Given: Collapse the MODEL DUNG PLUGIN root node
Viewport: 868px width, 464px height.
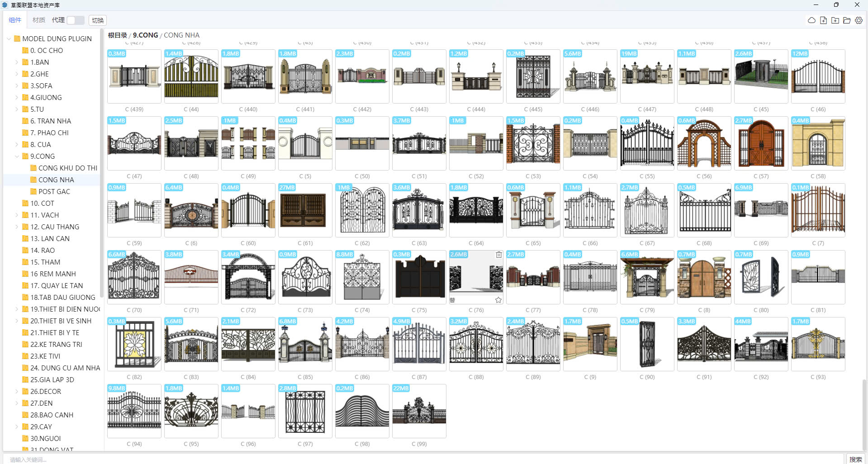Looking at the screenshot, I should [9, 39].
